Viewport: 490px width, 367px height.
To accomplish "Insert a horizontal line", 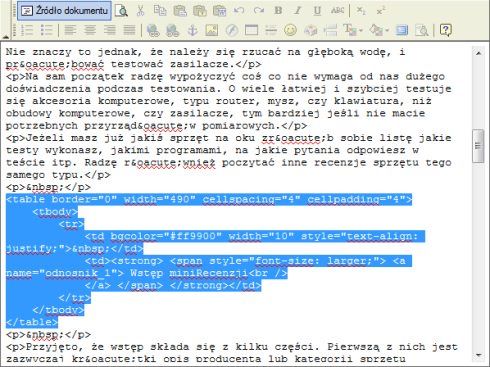I will tap(271, 30).
